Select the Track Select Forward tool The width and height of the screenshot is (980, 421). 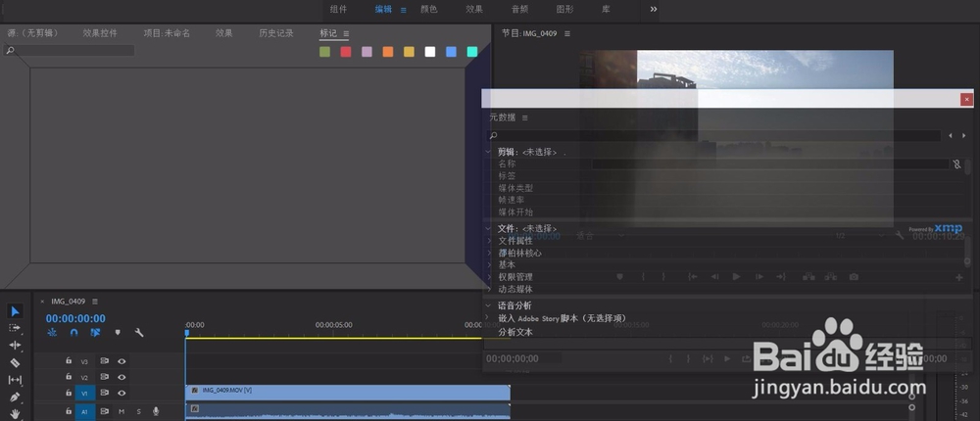click(x=15, y=328)
